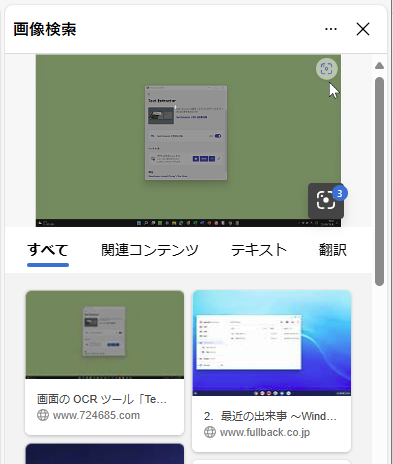393x464 pixels.
Task: Select the すべて tab
Action: click(x=48, y=250)
